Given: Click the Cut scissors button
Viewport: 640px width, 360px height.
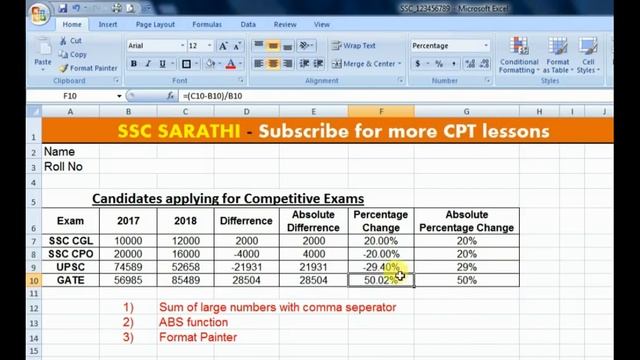Looking at the screenshot, I should pyautogui.click(x=71, y=40).
